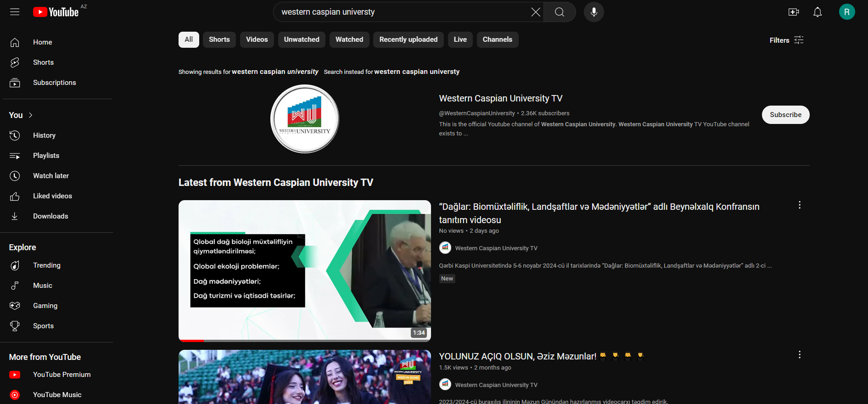Click the Sports trophy icon
Viewport: 868px width, 404px height.
(x=15, y=326)
